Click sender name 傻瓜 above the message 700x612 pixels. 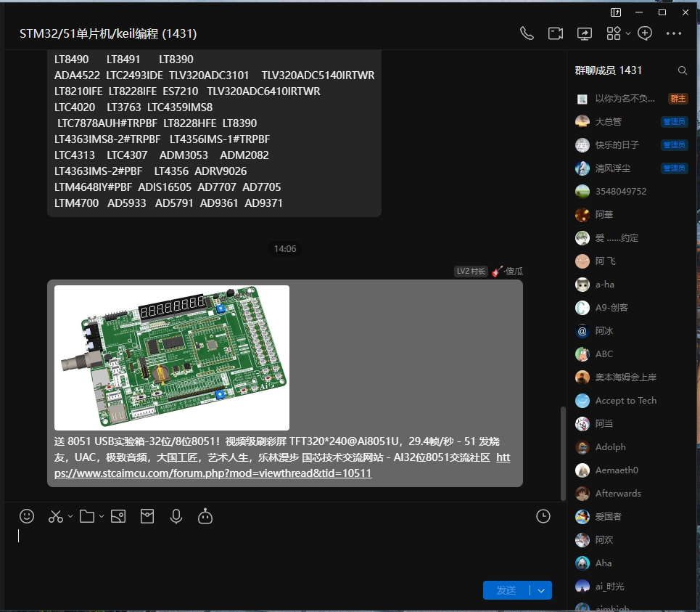click(514, 272)
